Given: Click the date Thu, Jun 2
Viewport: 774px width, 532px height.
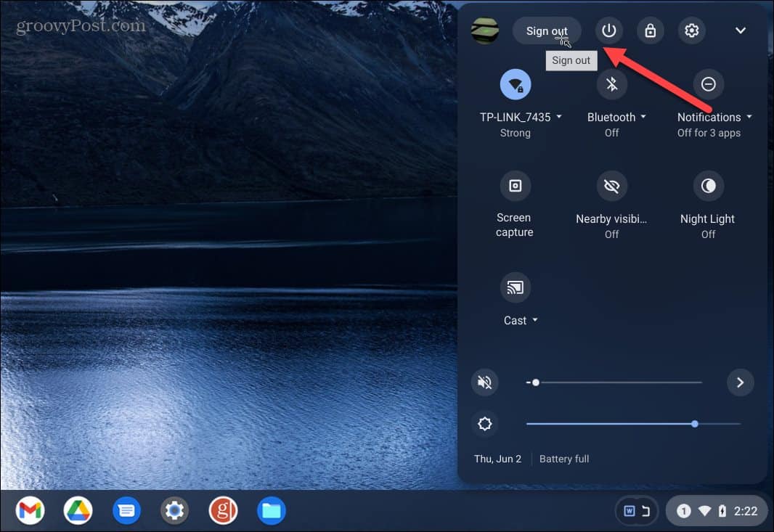Looking at the screenshot, I should pyautogui.click(x=497, y=459).
